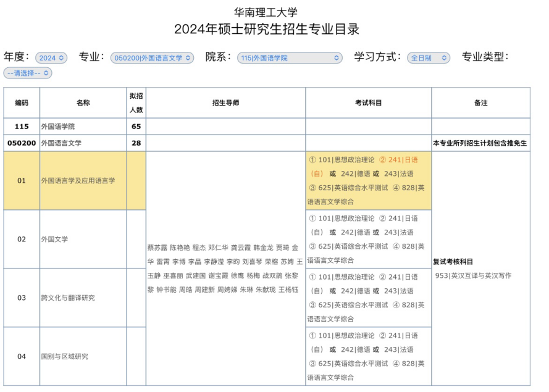The width and height of the screenshot is (549, 392).
Task: Click the 跨文化与翻译研究 direction name
Action: [x=69, y=298]
